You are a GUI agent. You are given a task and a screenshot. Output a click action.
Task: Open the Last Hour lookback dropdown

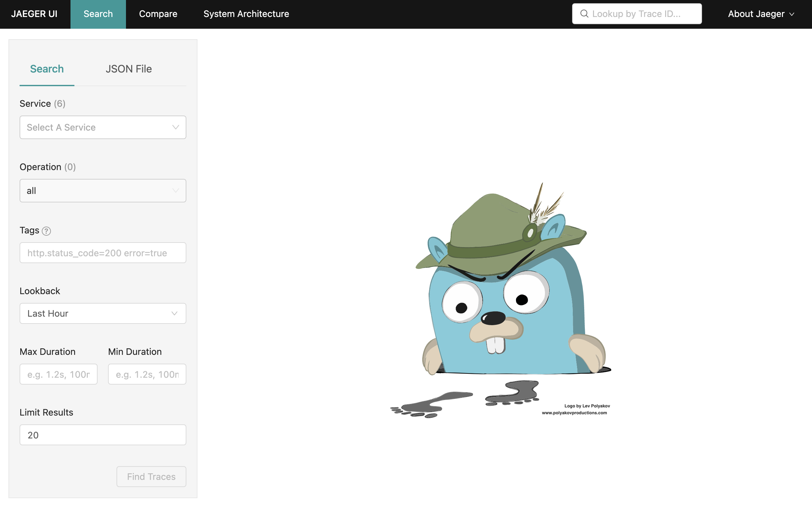(103, 313)
